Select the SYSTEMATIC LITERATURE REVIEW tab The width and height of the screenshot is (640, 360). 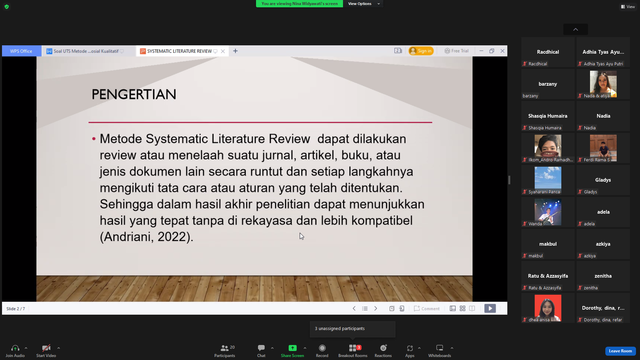(179, 51)
